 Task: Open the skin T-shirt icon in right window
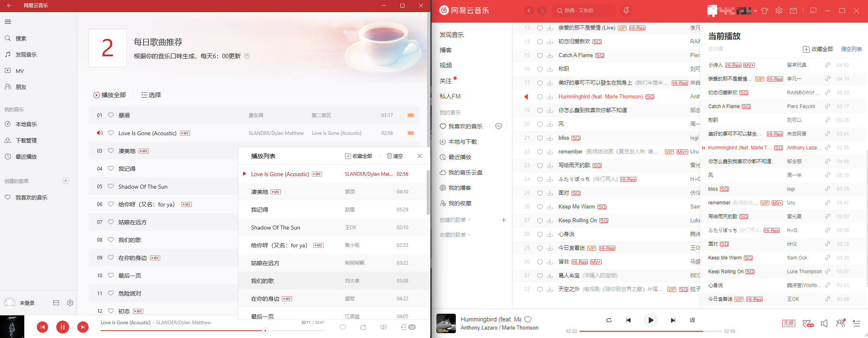point(764,11)
